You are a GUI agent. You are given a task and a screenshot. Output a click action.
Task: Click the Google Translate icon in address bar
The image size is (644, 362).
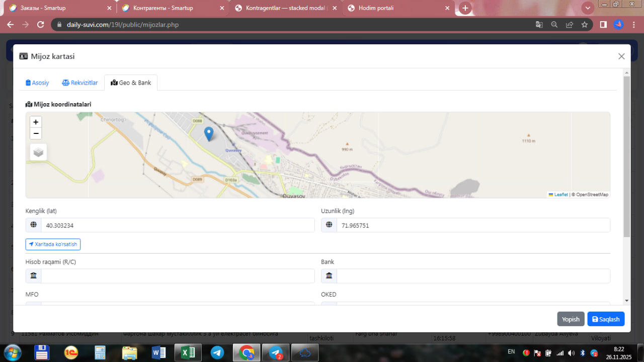point(539,24)
